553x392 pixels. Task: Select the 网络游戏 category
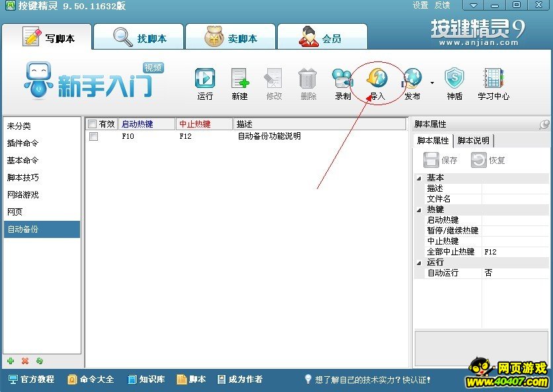(42, 194)
